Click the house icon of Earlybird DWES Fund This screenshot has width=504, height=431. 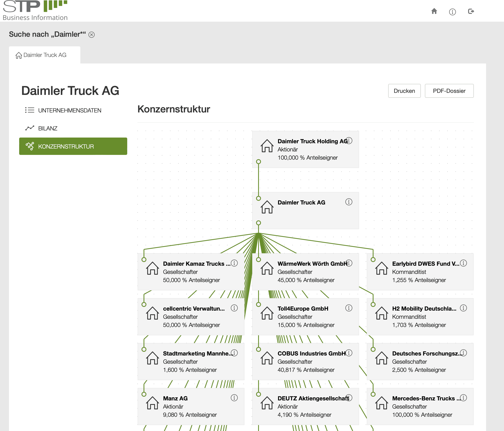point(382,268)
